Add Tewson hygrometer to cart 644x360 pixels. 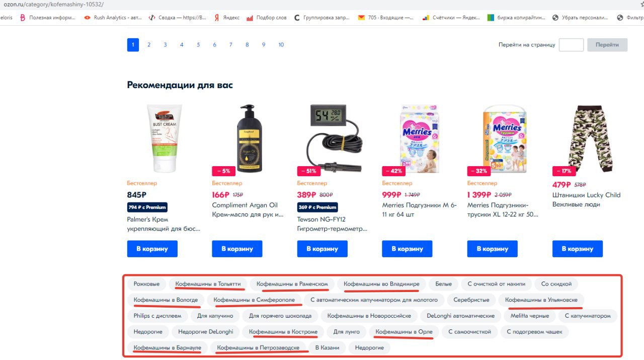tap(322, 249)
